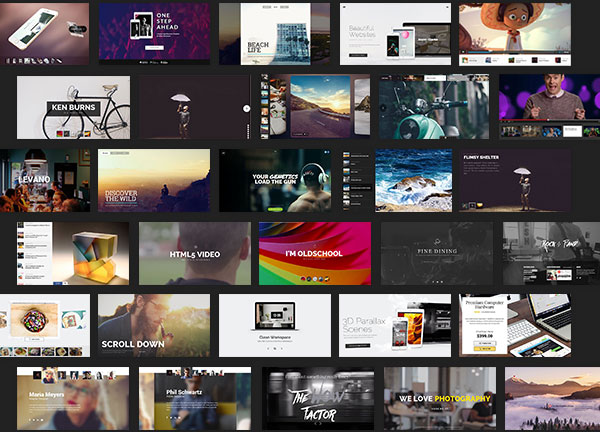Select the One Step Ahead template
The image size is (600, 432).
[x=154, y=33]
